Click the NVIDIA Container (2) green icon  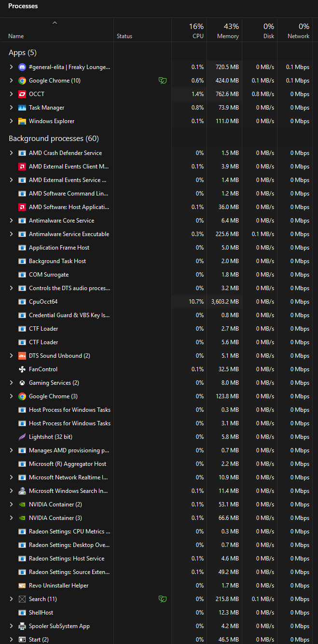coord(22,504)
